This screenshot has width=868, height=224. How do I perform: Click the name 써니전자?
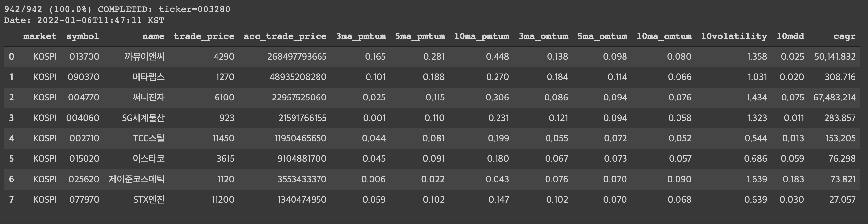(x=148, y=98)
